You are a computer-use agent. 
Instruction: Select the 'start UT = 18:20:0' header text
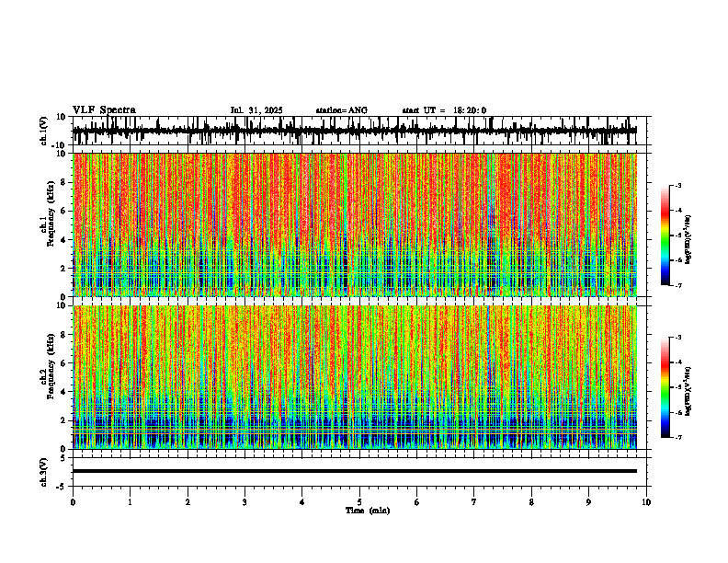[x=444, y=110]
